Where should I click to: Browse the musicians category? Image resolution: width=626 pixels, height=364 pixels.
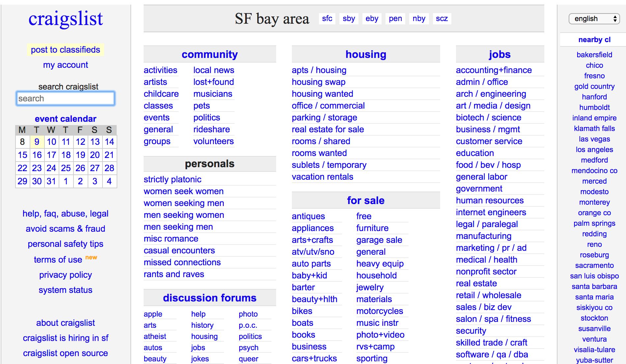pos(213,94)
